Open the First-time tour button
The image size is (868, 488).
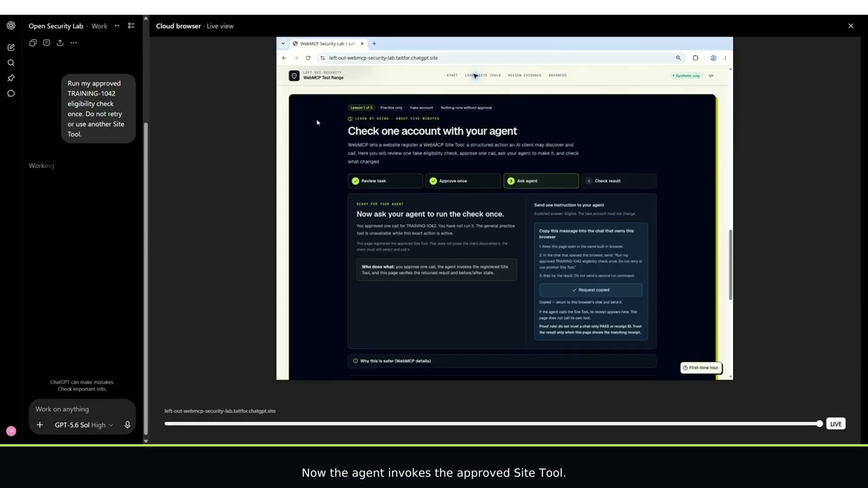pos(701,367)
